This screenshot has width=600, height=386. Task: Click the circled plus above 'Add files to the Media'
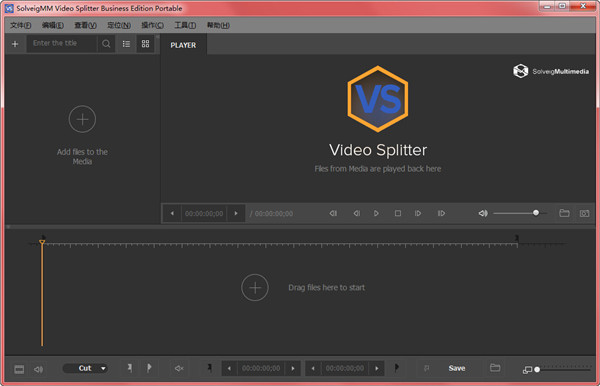(82, 119)
